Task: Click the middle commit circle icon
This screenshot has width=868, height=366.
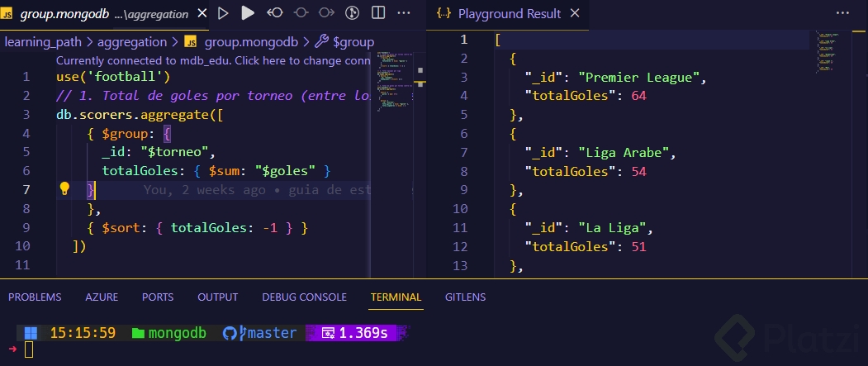Action: [301, 12]
